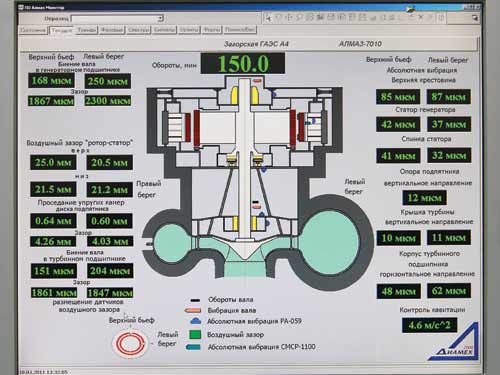This screenshot has height=375, width=500.
Task: Click the 150.0 rotation speed display
Action: pos(243,64)
